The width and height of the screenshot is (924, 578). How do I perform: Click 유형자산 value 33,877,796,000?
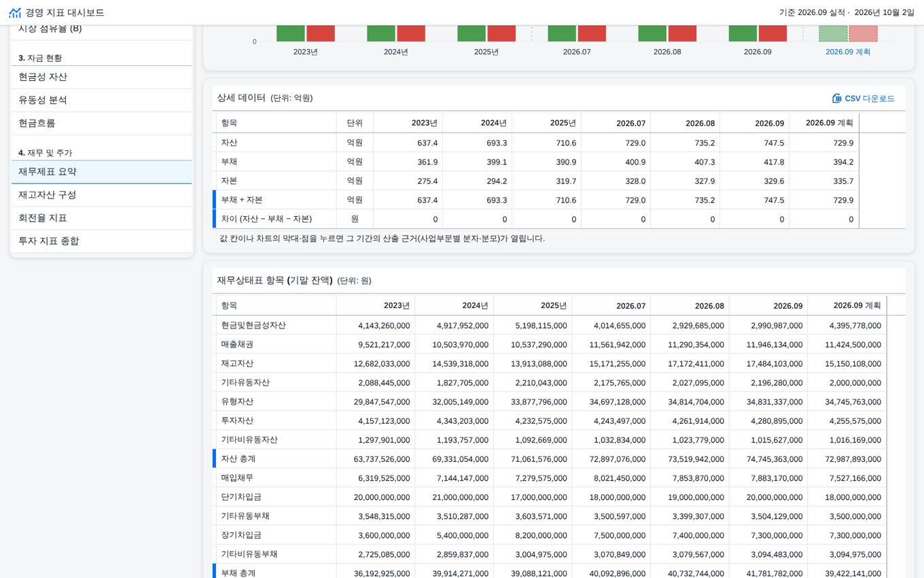point(533,402)
